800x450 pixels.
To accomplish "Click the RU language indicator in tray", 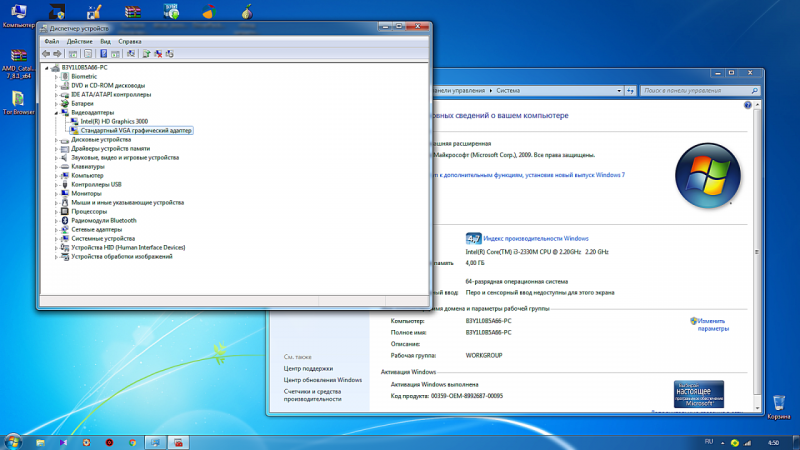I will point(709,442).
